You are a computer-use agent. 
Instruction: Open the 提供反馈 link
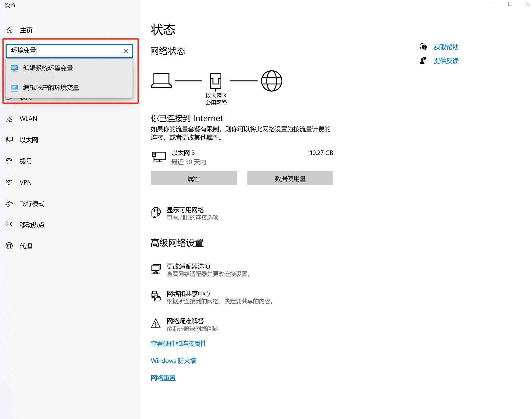[446, 61]
